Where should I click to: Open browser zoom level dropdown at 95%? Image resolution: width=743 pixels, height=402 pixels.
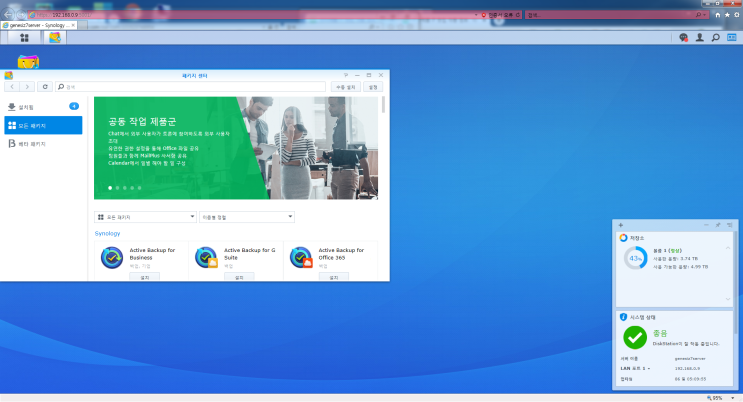733,398
